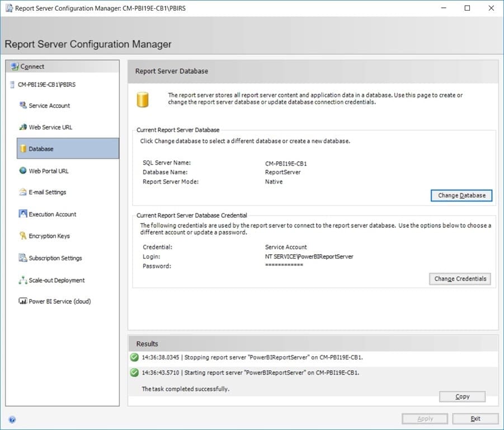
Task: Click the Current Report Server Database Credential group title
Action: (x=191, y=216)
